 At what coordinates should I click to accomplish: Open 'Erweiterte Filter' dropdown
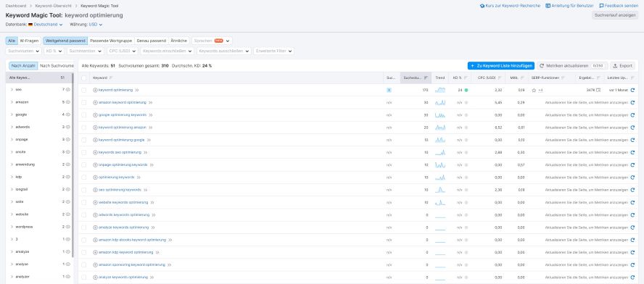coord(273,51)
